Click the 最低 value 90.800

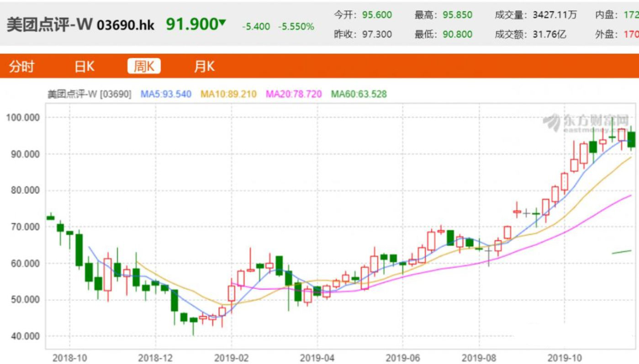457,34
